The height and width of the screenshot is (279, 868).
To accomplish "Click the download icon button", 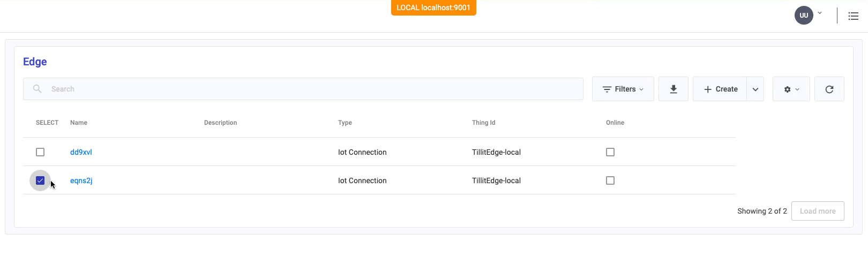I will 673,89.
